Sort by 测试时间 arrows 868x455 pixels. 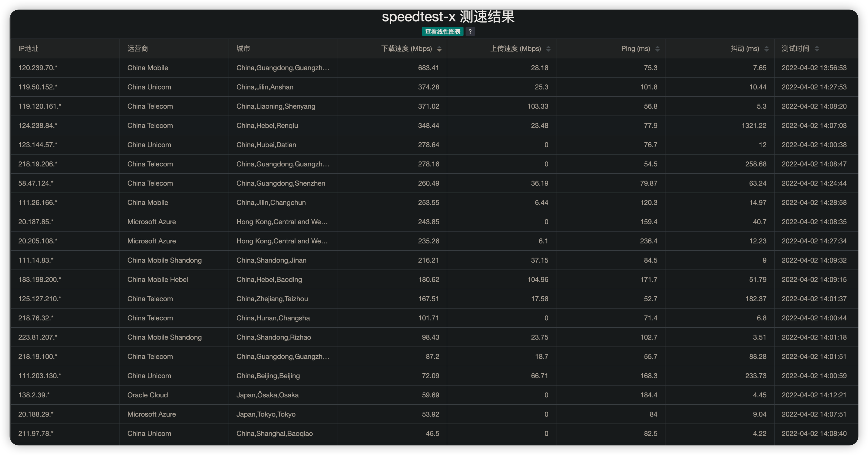816,49
